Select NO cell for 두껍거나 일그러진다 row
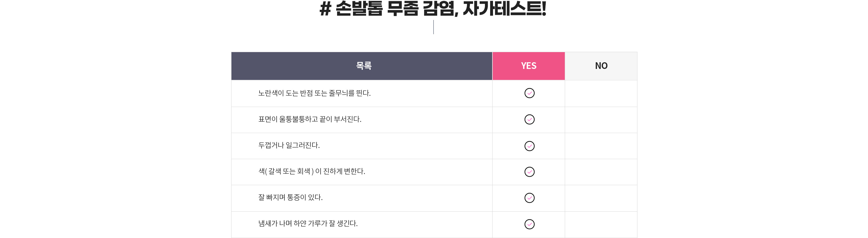868x238 pixels. pos(601,146)
